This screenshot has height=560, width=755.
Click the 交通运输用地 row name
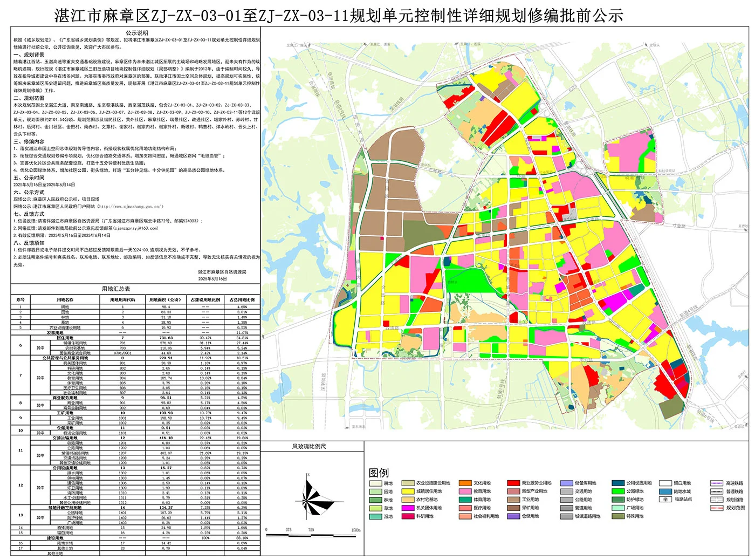coord(65,438)
